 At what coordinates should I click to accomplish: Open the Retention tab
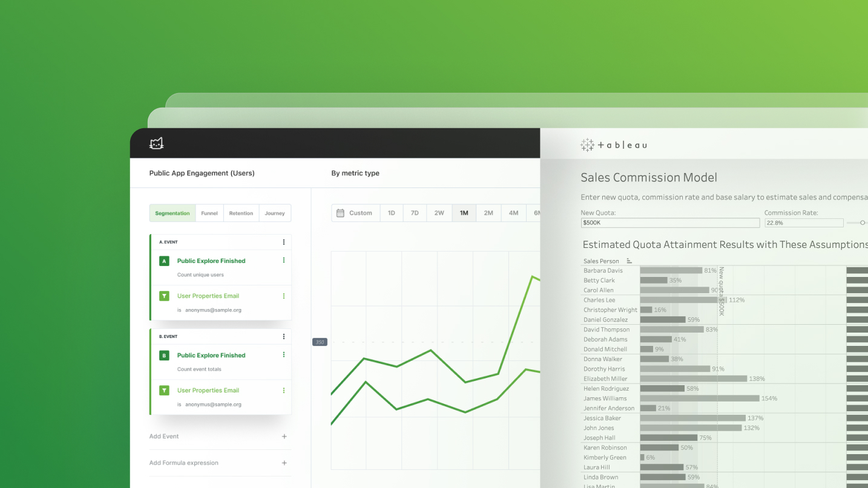coord(241,213)
